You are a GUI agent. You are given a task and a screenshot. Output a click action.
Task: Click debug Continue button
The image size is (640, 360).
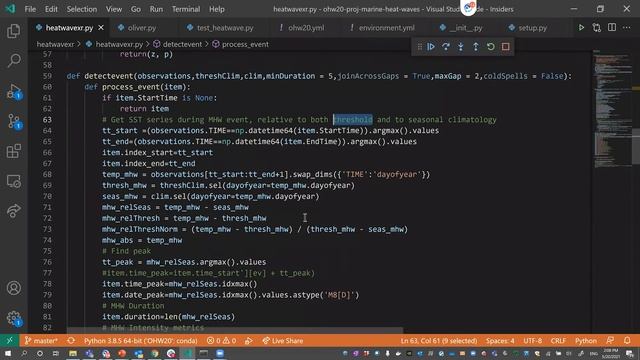[431, 47]
